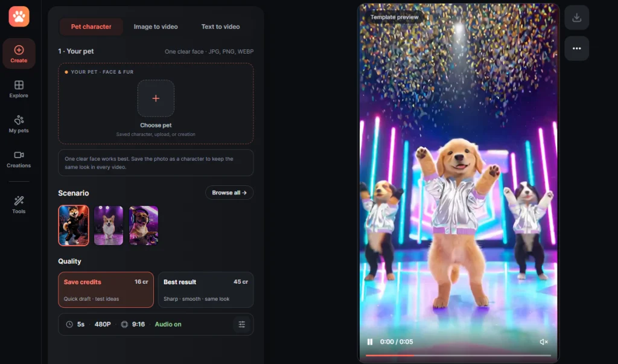Click the Template preview label

(x=394, y=18)
